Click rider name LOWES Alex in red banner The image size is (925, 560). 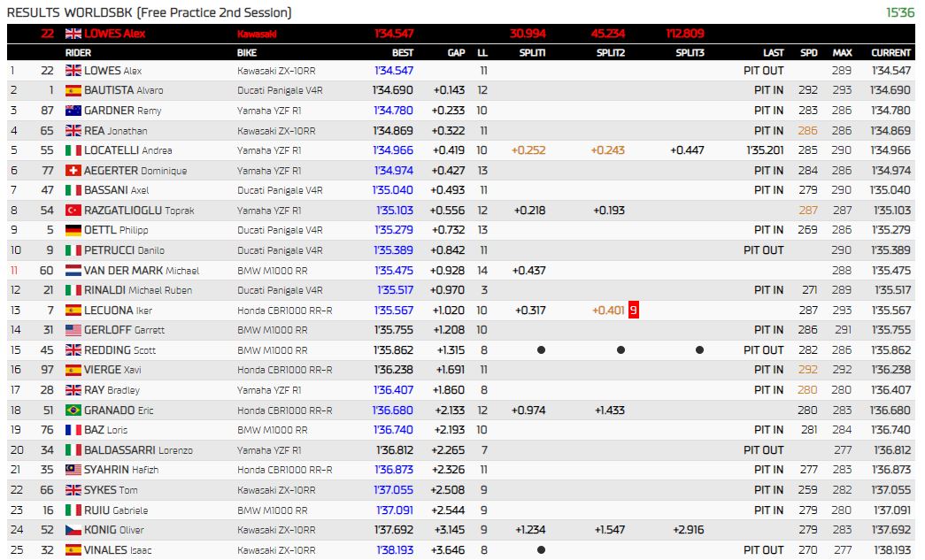point(114,34)
